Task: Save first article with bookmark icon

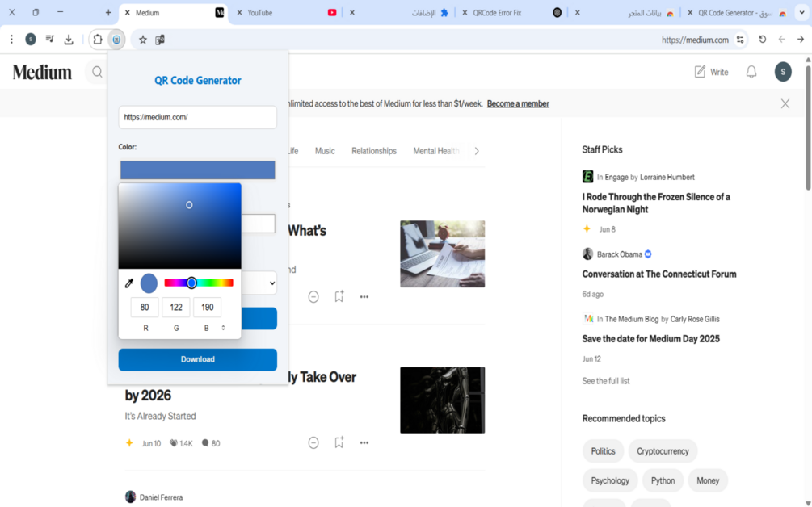Action: pyautogui.click(x=339, y=296)
